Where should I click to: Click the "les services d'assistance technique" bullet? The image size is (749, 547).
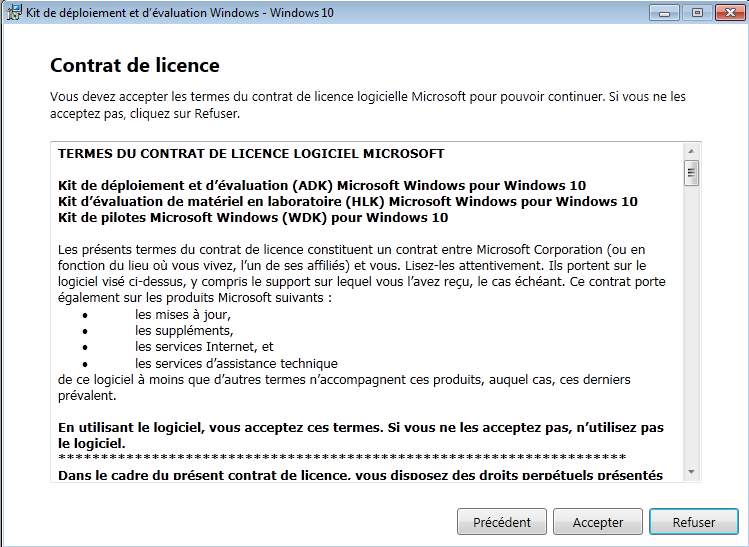click(236, 363)
